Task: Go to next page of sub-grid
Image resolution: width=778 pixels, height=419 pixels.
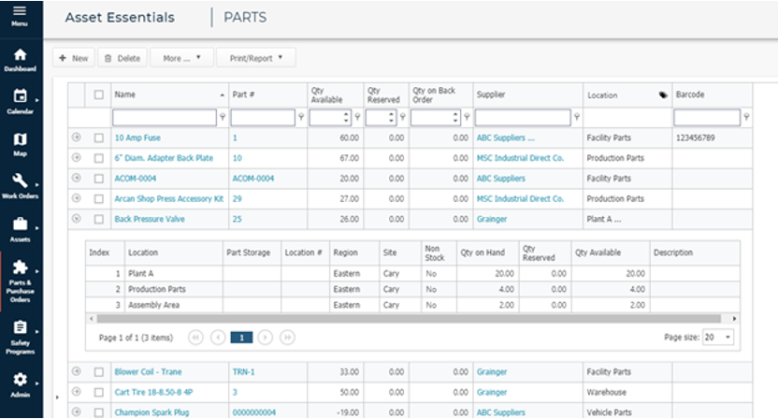Action: [x=265, y=338]
